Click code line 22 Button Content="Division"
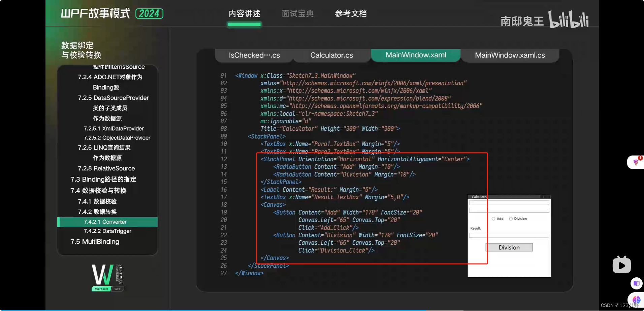The width and height of the screenshot is (644, 311). click(355, 235)
